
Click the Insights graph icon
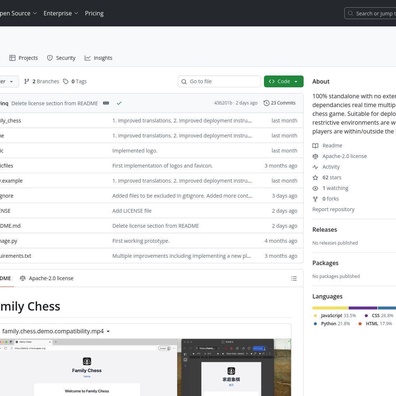pos(87,58)
